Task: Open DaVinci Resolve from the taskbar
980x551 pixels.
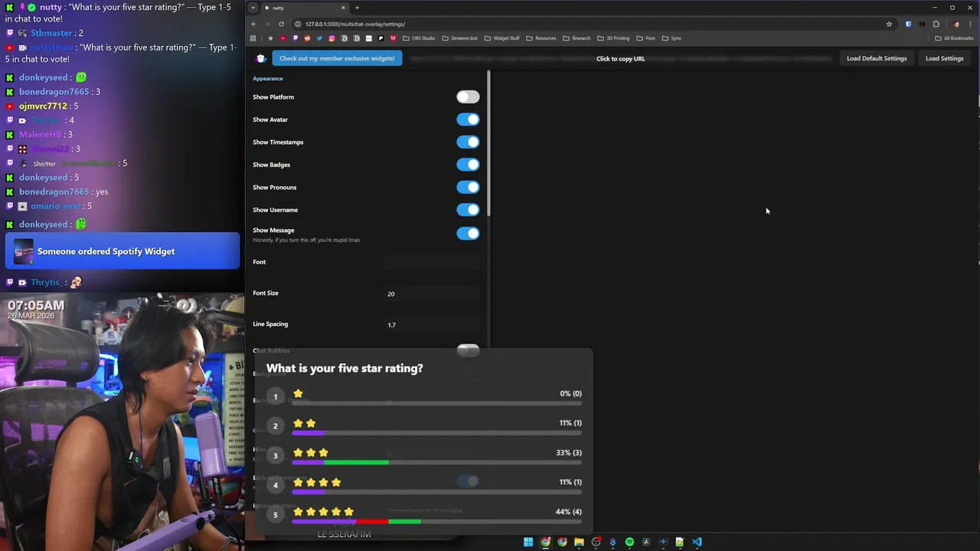Action: pos(646,542)
